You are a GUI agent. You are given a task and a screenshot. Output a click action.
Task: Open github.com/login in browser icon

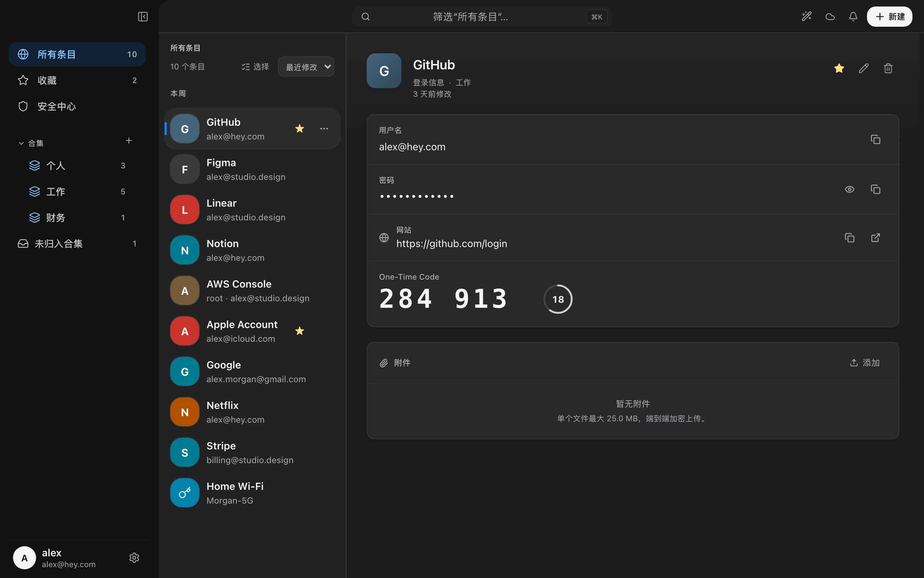coord(876,238)
